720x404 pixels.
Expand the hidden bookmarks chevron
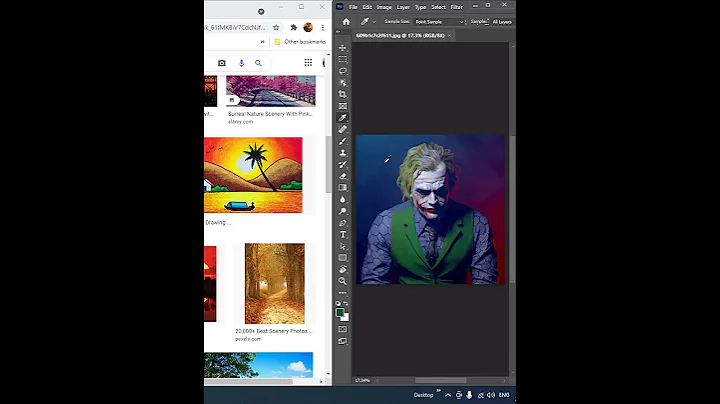tap(263, 42)
